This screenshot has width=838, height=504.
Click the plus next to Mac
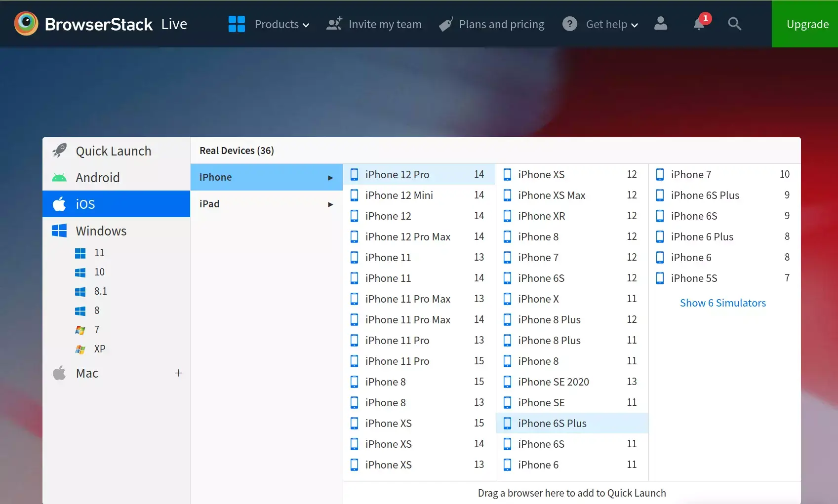[x=178, y=373]
